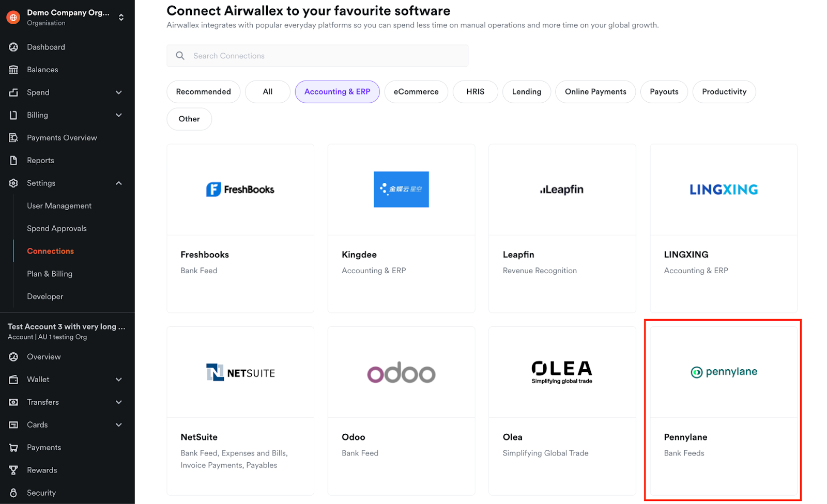Viewport: 827px width, 504px height.
Task: Click the Rewards trophy icon
Action: tap(13, 470)
